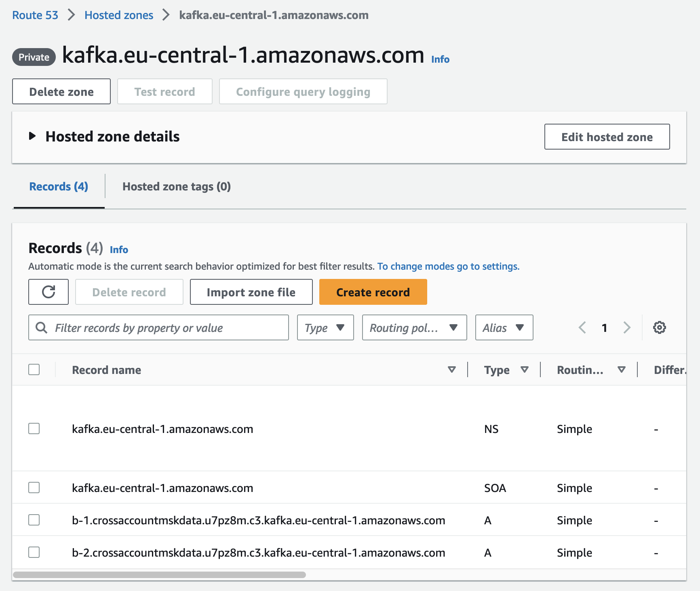This screenshot has height=591, width=700.
Task: Click the orange Create record button
Action: (x=373, y=292)
